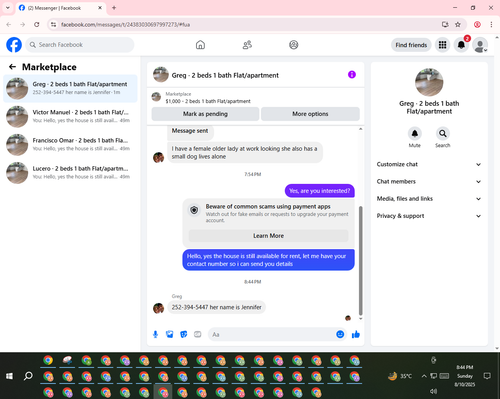
Task: Mute this conversation bell icon
Action: 415,134
